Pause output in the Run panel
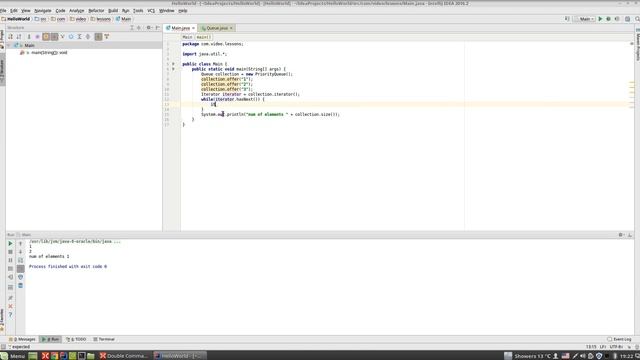The image size is (640, 360). pos(10,260)
